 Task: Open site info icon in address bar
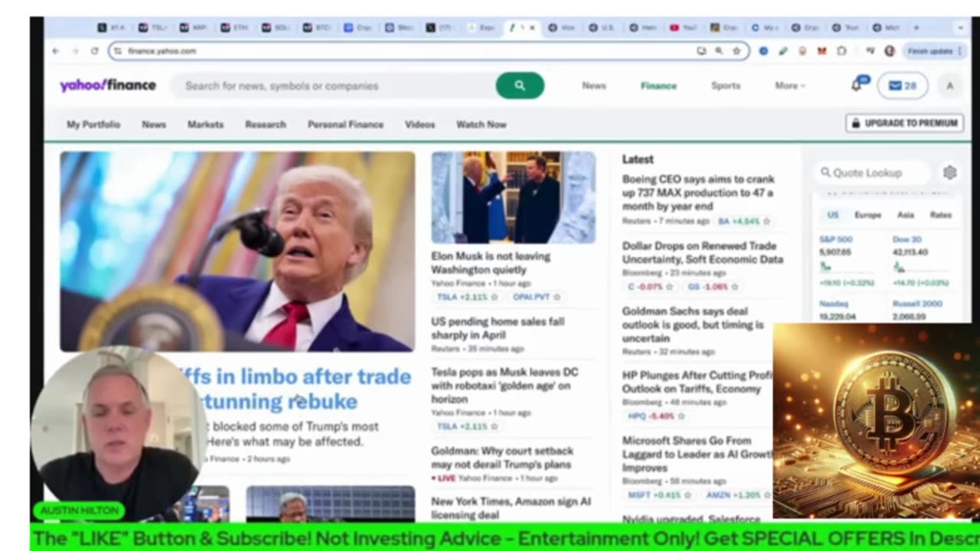117,51
